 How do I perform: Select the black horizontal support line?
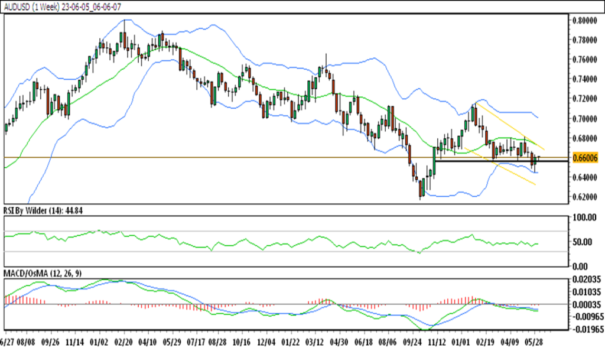click(x=501, y=161)
